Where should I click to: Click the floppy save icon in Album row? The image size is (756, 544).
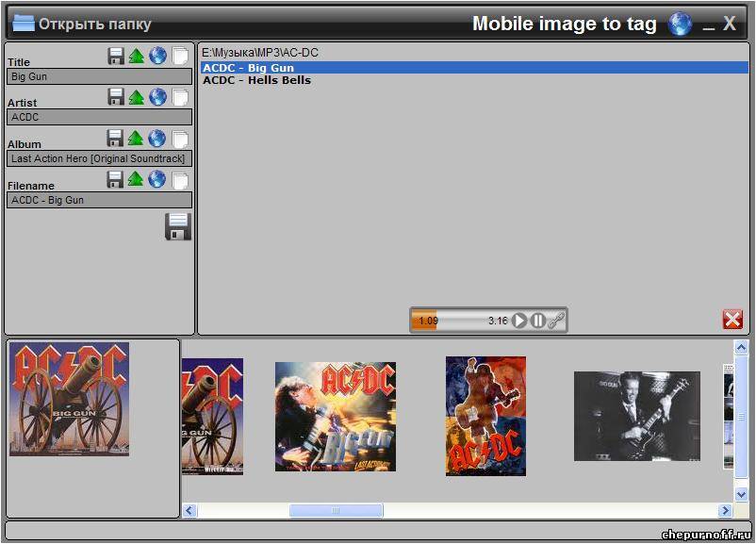115,139
